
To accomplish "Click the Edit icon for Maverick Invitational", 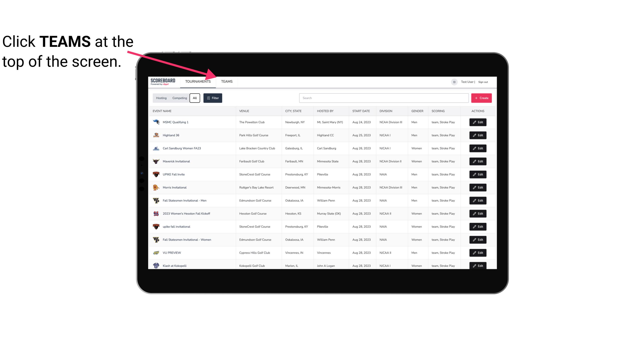I will click(x=478, y=161).
